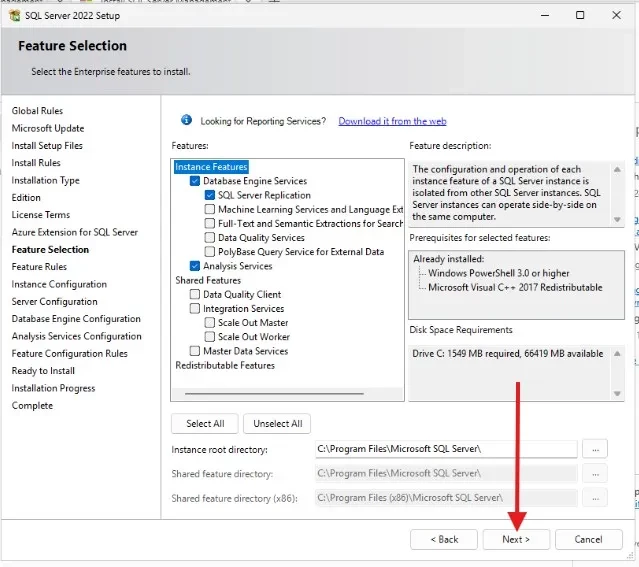Click the Already installed prerequisites heading
The height and width of the screenshot is (567, 639).
pos(448,259)
